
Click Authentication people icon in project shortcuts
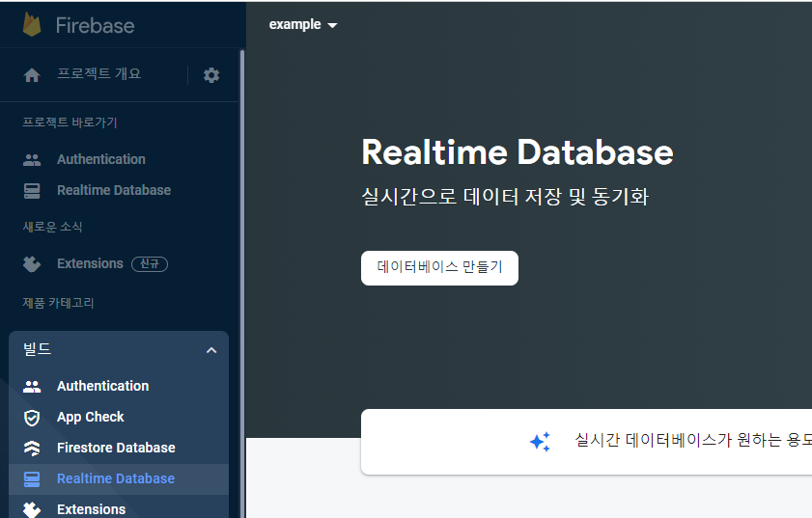(x=32, y=160)
